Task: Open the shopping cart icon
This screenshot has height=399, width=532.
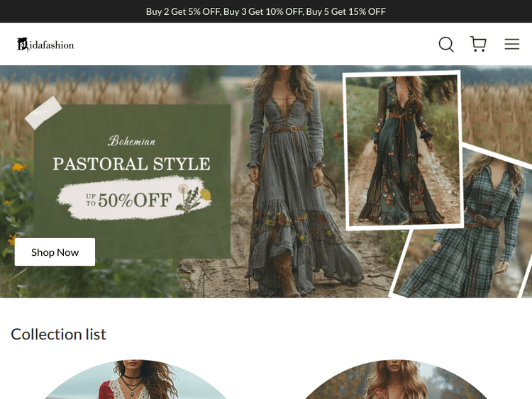Action: [478, 45]
